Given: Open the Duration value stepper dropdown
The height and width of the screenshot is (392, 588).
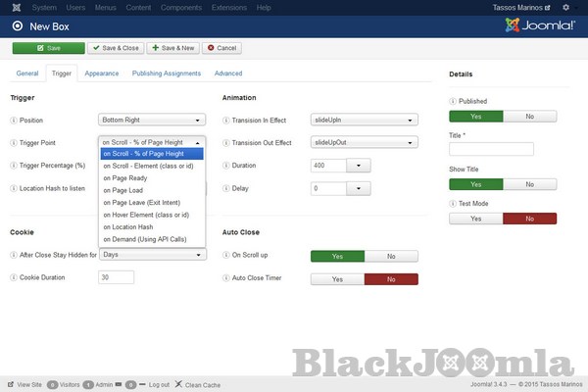Looking at the screenshot, I should click(361, 166).
